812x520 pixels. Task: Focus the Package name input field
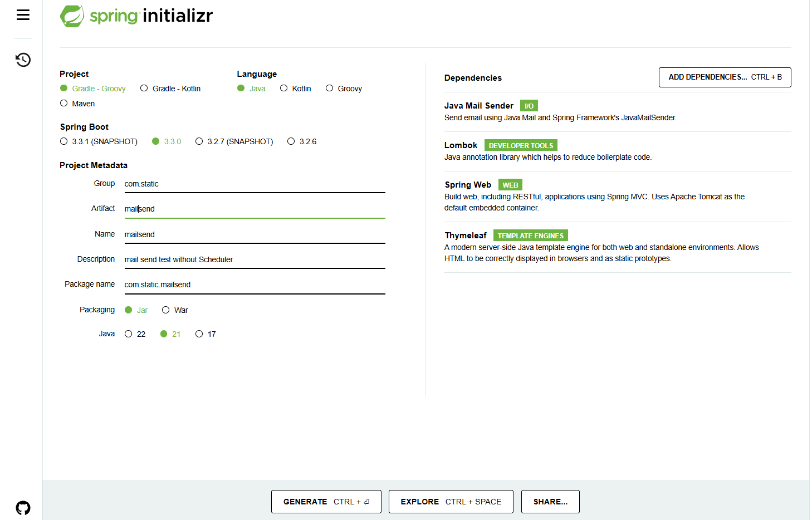pos(255,284)
